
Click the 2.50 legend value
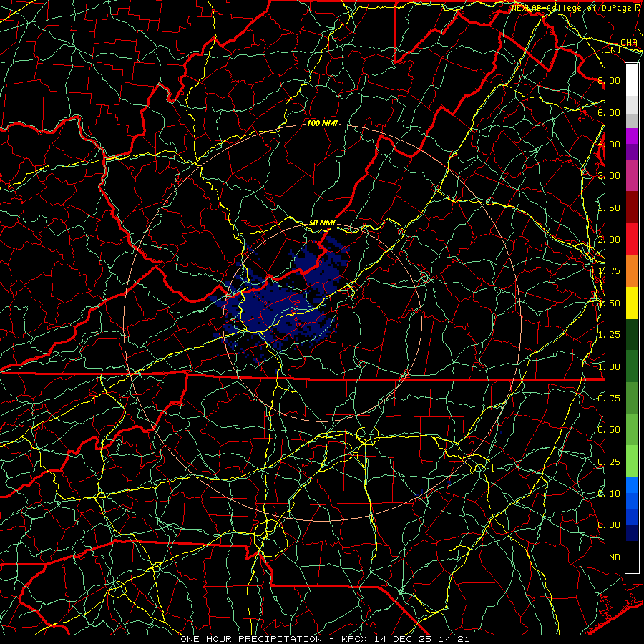609,208
